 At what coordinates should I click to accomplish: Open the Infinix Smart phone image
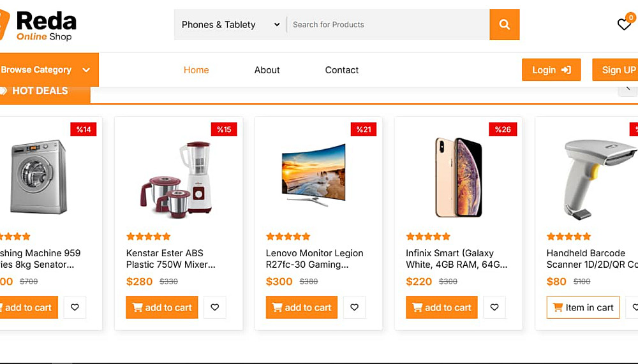[x=458, y=177]
